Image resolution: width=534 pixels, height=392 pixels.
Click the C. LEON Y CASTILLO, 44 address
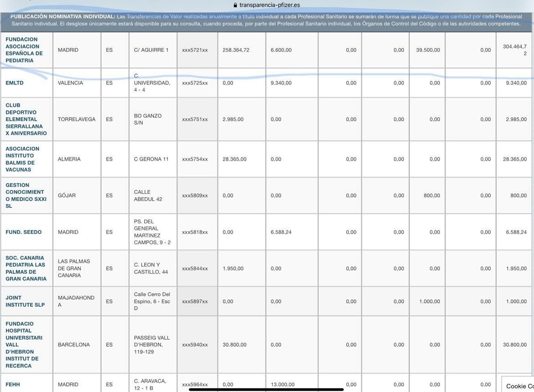click(151, 269)
